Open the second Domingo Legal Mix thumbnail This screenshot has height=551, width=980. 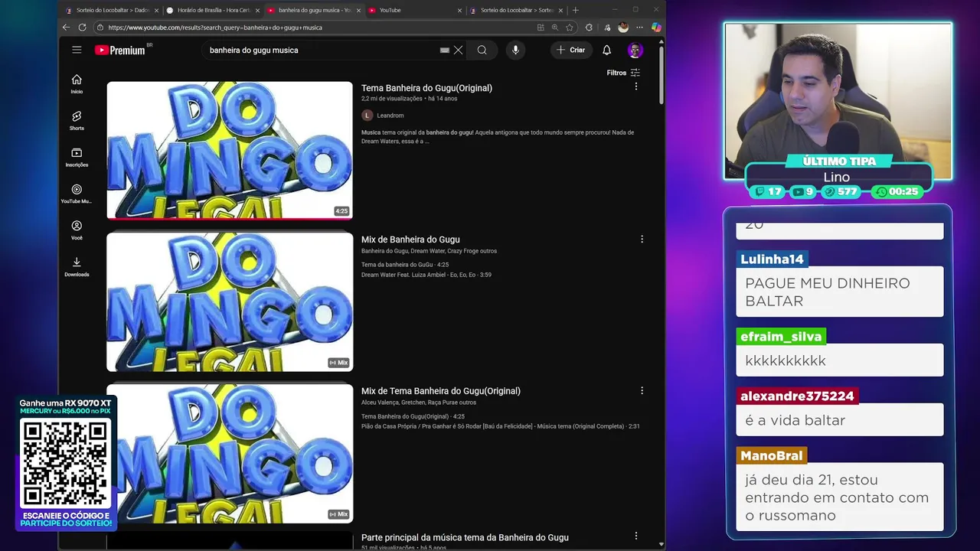(x=230, y=302)
